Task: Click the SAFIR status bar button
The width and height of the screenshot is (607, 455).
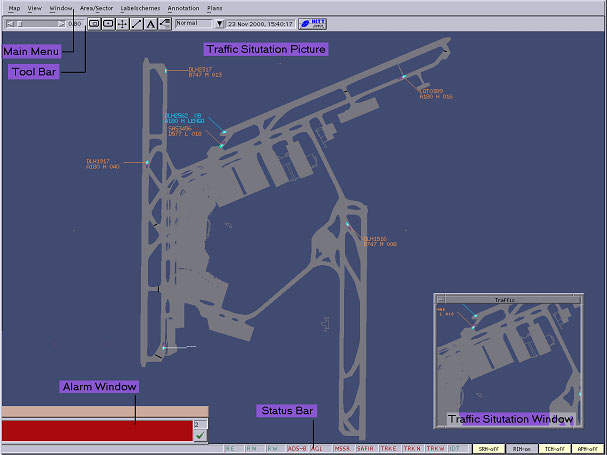Action: [x=365, y=449]
